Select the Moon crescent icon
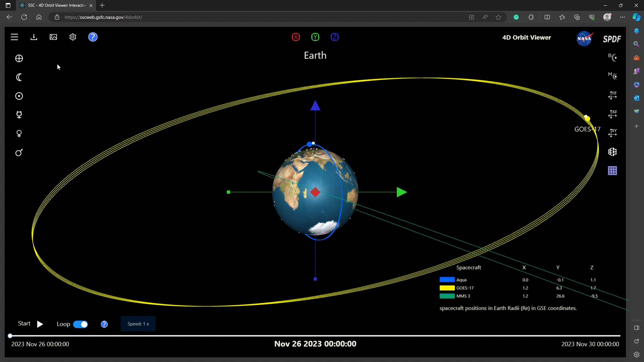The height and width of the screenshot is (362, 644). 19,77
